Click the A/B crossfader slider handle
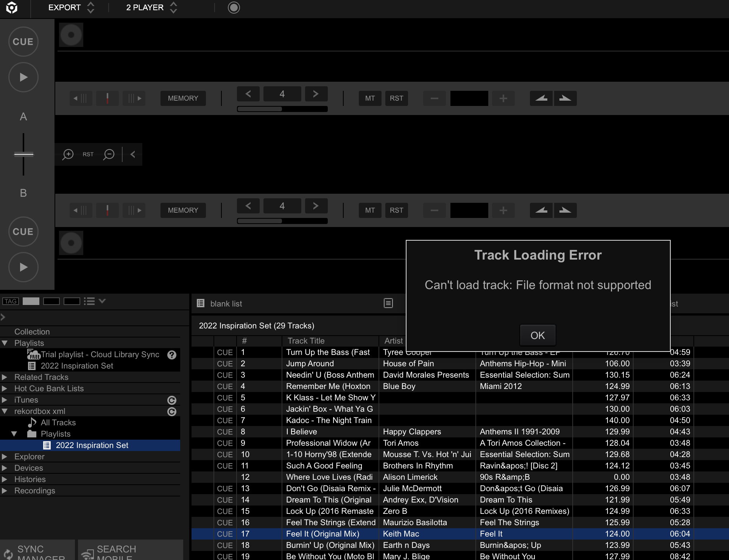729x560 pixels. [x=23, y=154]
